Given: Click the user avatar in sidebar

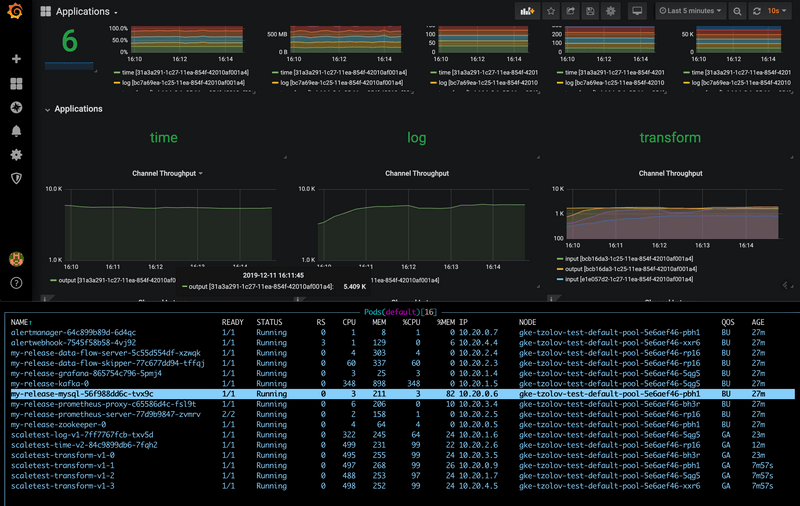Looking at the screenshot, I should pyautogui.click(x=16, y=259).
